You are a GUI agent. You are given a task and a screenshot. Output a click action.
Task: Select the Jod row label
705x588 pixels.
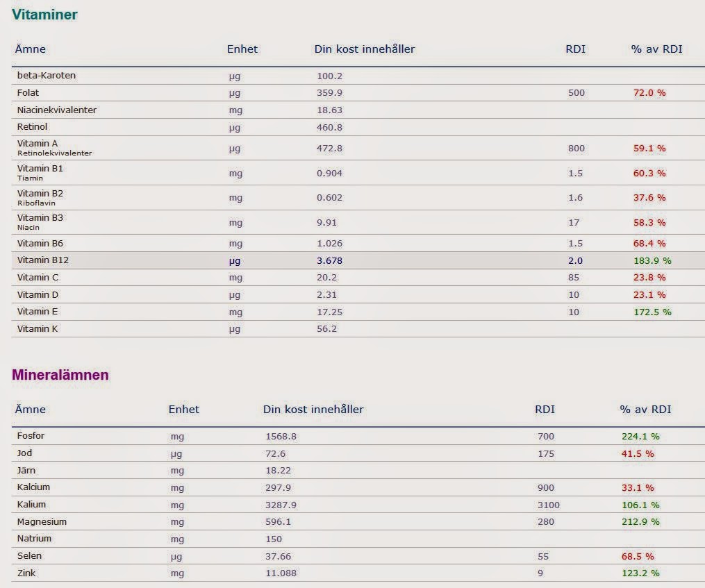tap(24, 453)
